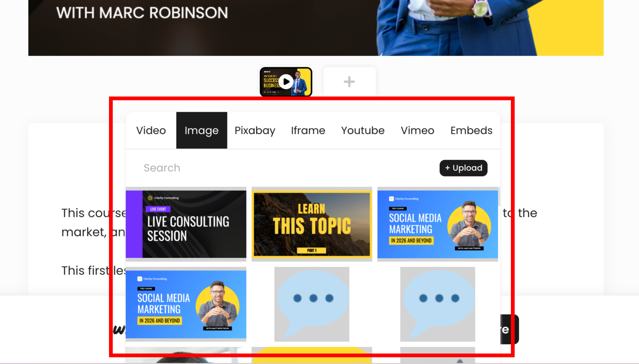The height and width of the screenshot is (364, 639).
Task: Play the Success Business video thumbnail
Action: (x=286, y=82)
